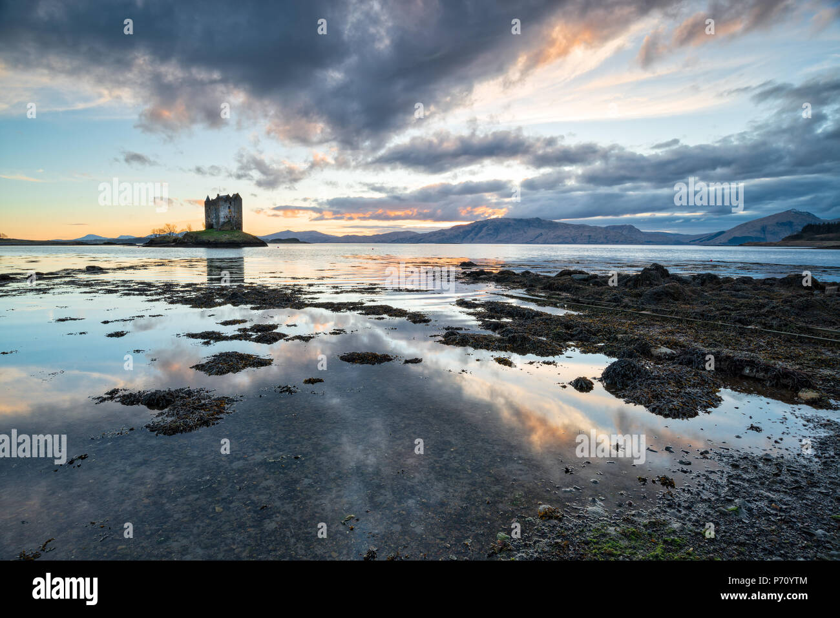Click the www.alamy.com text

tap(764, 596)
